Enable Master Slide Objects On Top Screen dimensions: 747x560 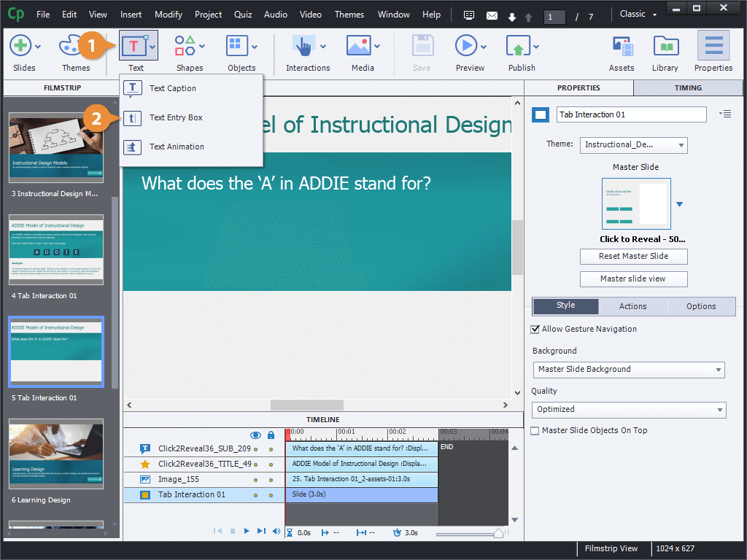pyautogui.click(x=534, y=430)
